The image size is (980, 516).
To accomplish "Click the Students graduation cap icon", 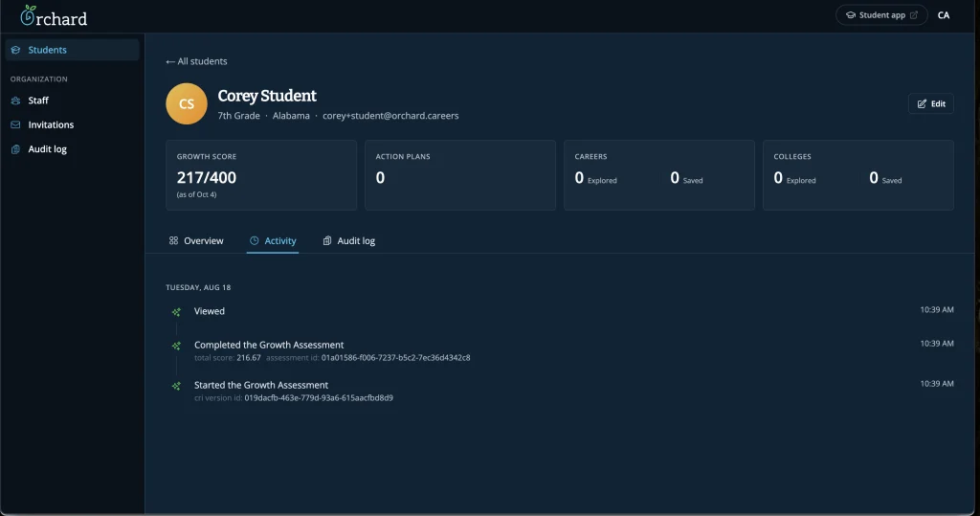I will (15, 50).
